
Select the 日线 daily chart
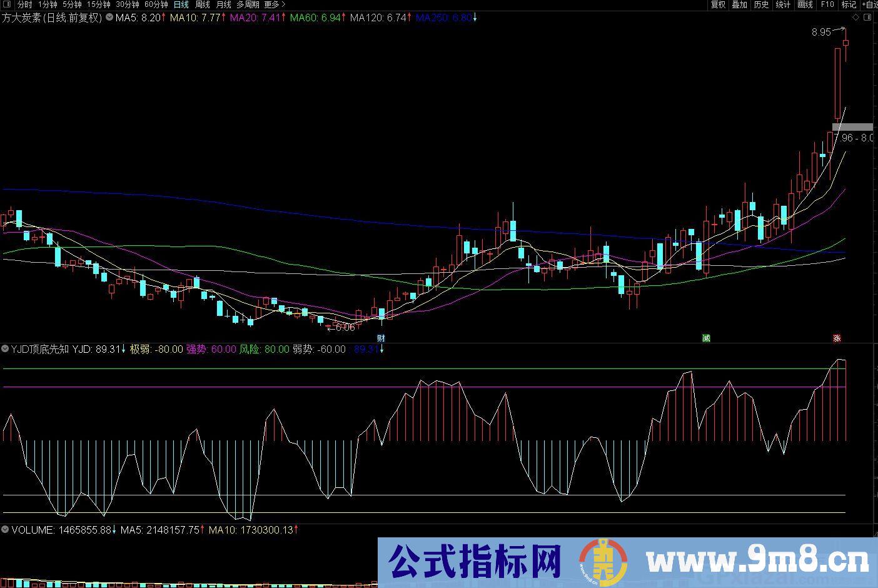tap(181, 4)
